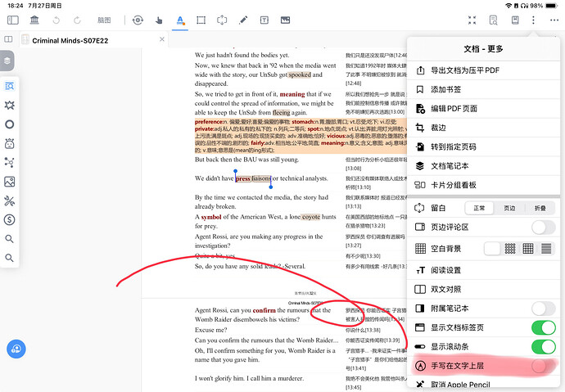Choose 导出文档为压平 PDF
The height and width of the screenshot is (392, 565).
483,70
